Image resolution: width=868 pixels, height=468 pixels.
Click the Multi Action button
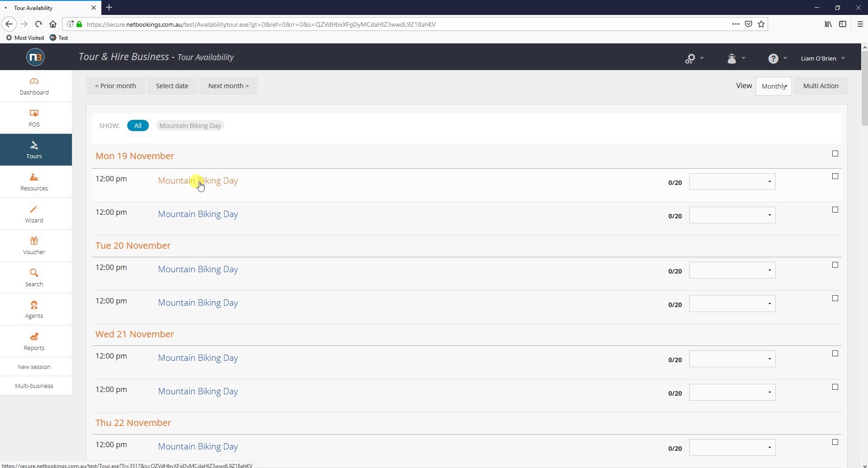(x=820, y=86)
